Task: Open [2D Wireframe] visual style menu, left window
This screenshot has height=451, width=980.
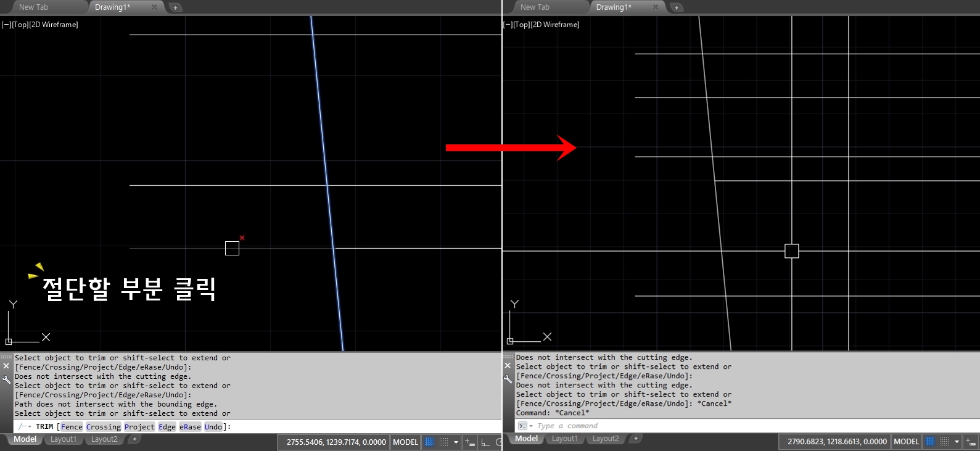Action: tap(54, 25)
